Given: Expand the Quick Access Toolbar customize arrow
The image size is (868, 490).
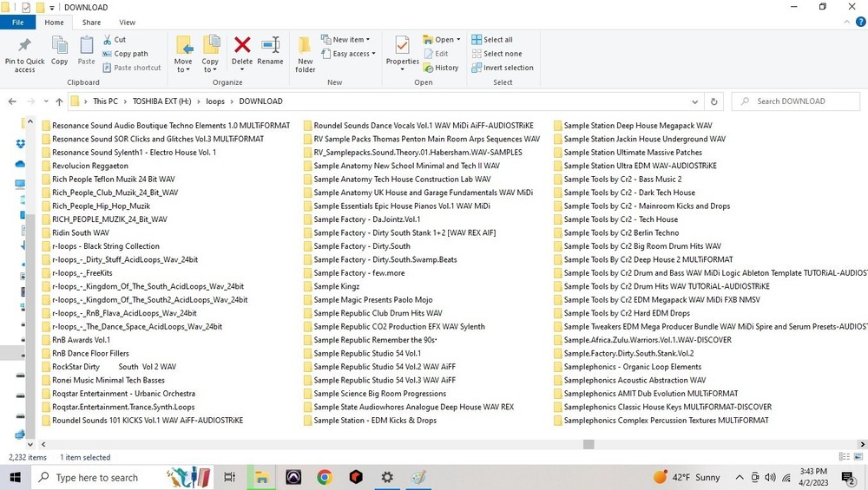Looking at the screenshot, I should point(52,8).
